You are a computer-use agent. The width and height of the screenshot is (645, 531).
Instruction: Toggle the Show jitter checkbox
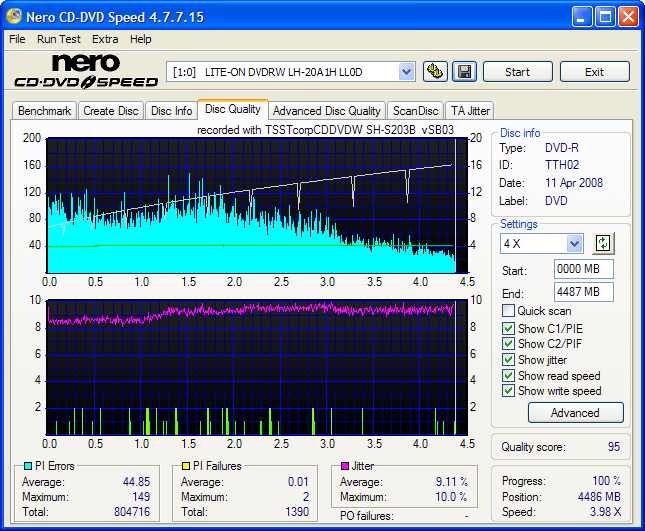pyautogui.click(x=509, y=360)
